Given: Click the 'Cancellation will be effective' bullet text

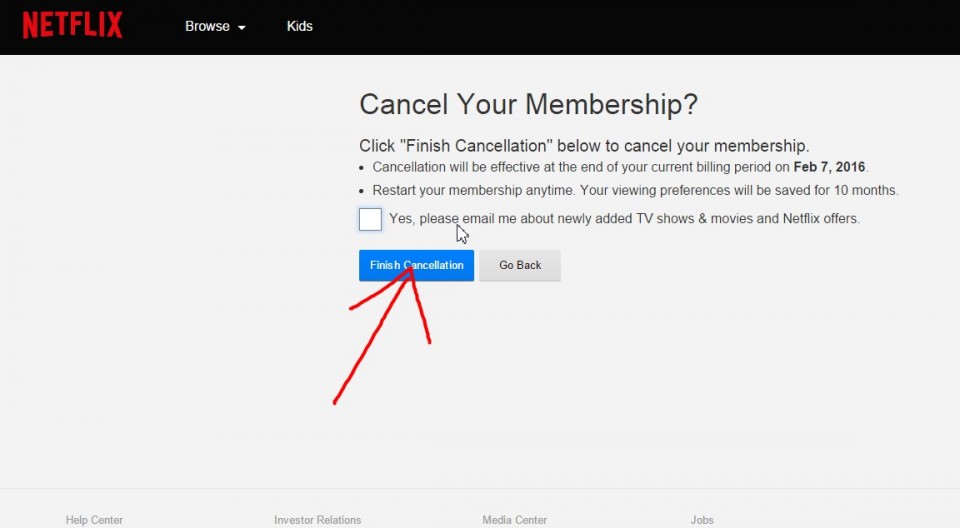Looking at the screenshot, I should (x=560, y=167).
